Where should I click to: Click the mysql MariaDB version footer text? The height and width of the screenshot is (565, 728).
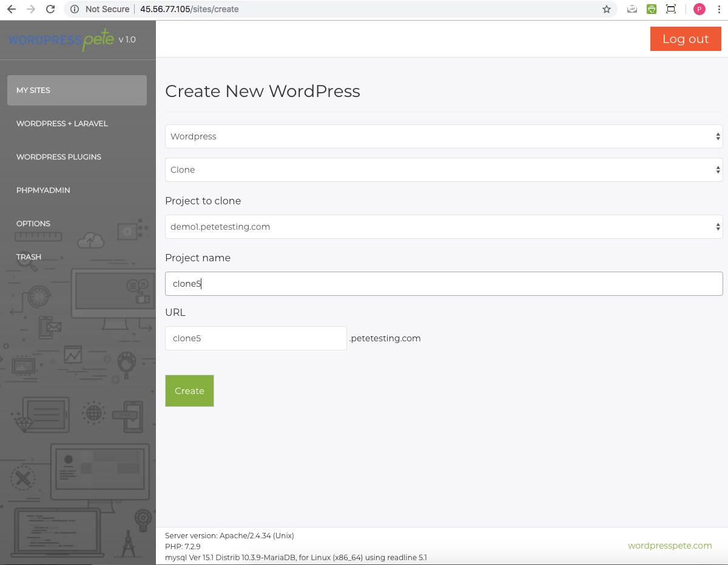tap(296, 558)
